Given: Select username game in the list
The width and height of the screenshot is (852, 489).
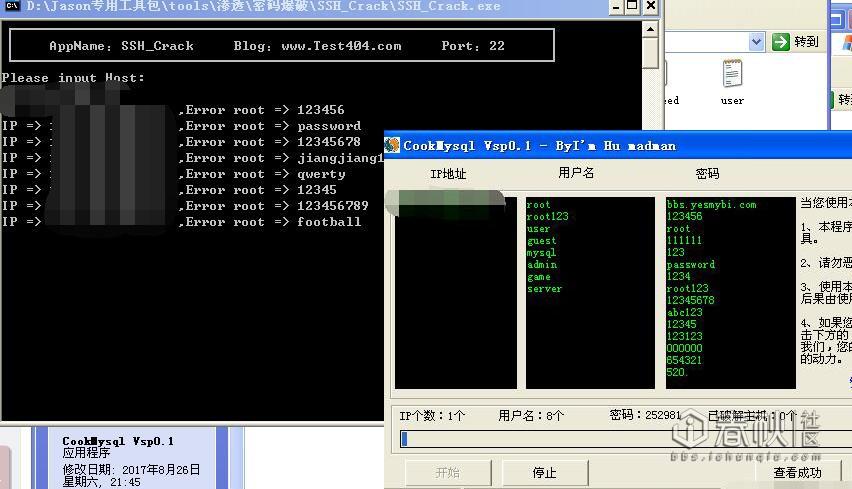Looking at the screenshot, I should coord(538,277).
